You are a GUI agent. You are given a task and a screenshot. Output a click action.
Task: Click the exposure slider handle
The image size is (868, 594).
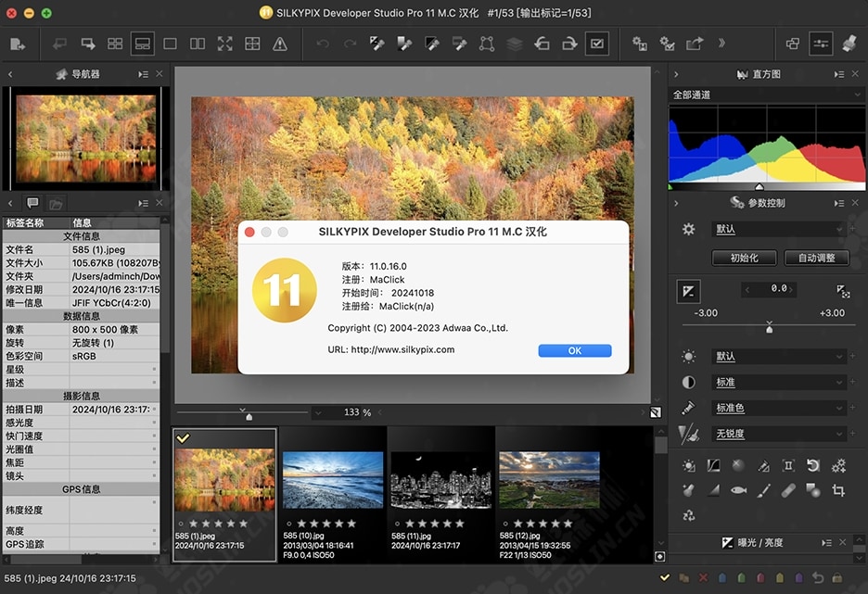(x=769, y=328)
